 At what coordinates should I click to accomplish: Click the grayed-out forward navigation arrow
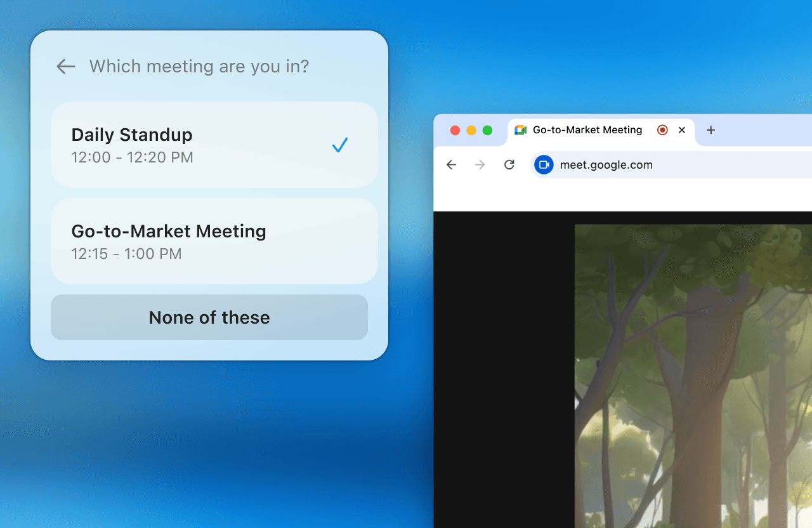(480, 164)
